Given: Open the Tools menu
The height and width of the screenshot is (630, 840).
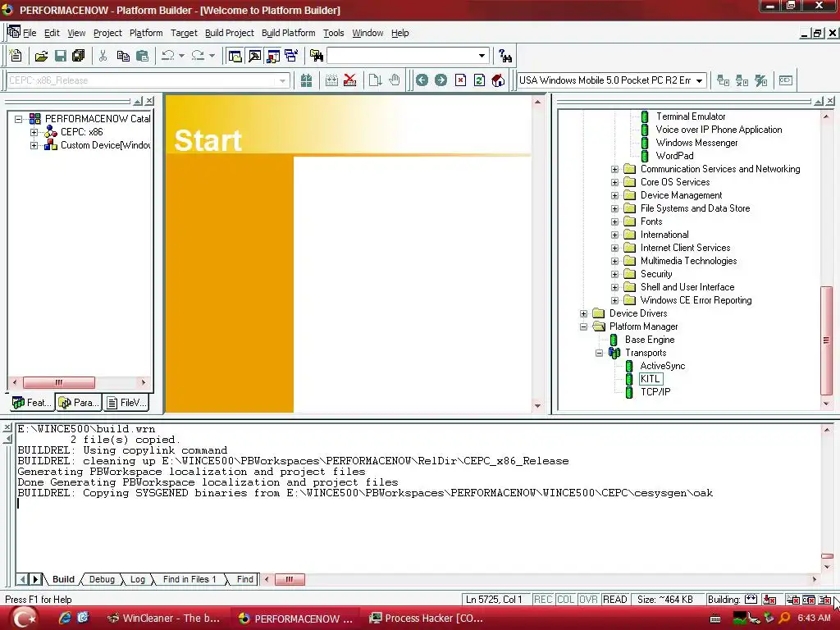Looking at the screenshot, I should coord(333,33).
